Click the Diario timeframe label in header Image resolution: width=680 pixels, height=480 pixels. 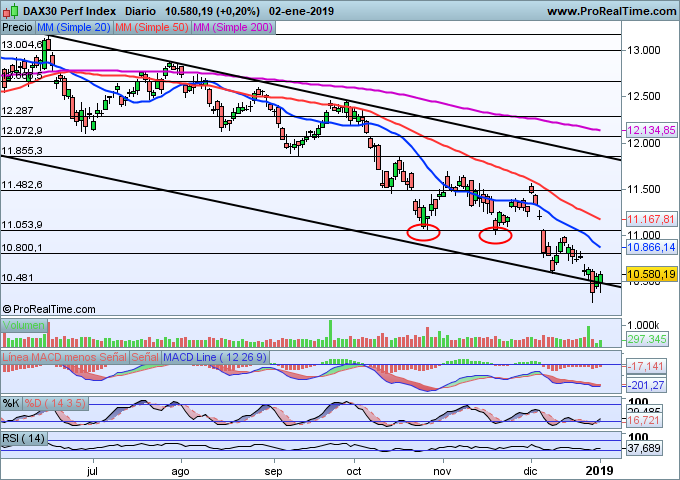(x=140, y=11)
